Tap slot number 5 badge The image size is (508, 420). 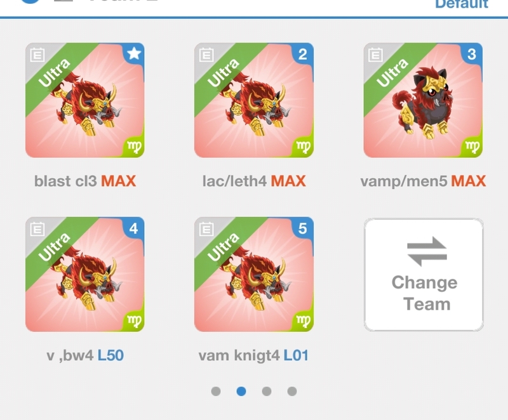tap(303, 228)
